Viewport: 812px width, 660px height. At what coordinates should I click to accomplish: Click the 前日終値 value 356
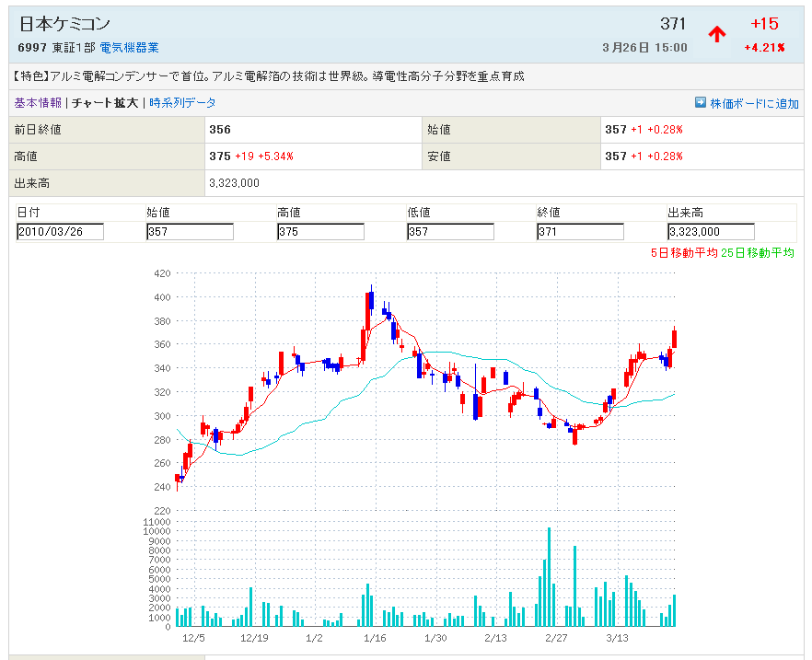(220, 130)
